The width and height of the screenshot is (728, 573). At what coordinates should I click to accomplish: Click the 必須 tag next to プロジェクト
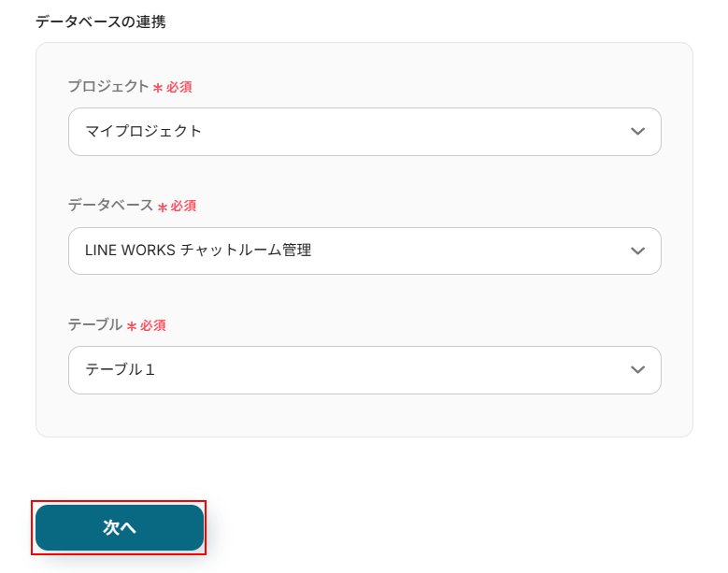point(179,87)
